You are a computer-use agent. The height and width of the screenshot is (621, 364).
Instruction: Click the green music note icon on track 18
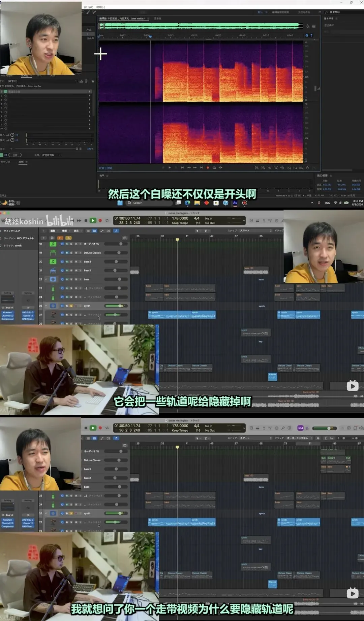point(53,244)
